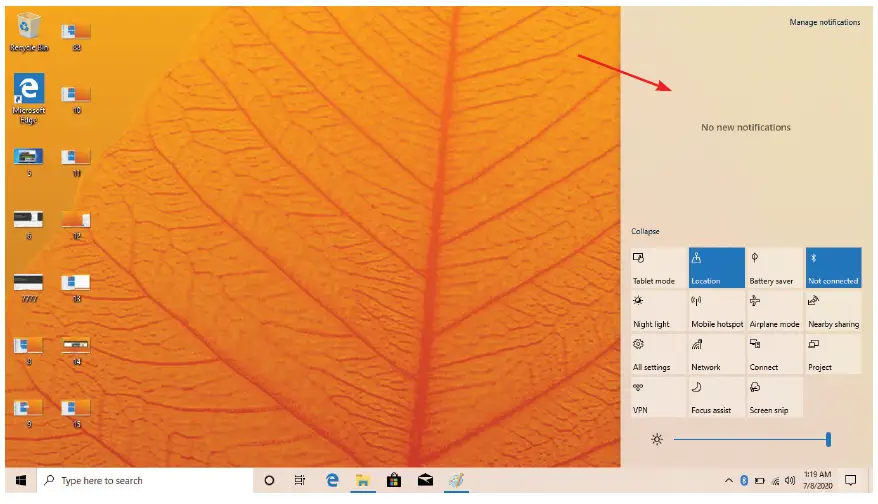Image resolution: width=878 pixels, height=504 pixels.
Task: Click the Type here to search box
Action: click(x=145, y=480)
